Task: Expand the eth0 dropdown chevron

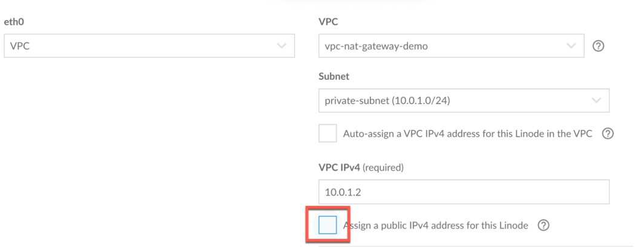Action: point(281,46)
